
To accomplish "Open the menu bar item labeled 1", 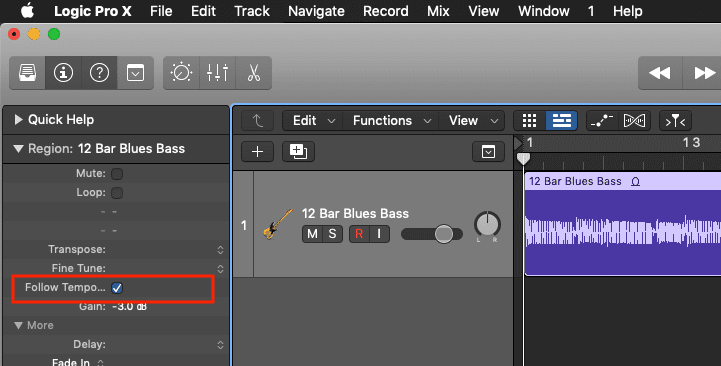I will (591, 11).
